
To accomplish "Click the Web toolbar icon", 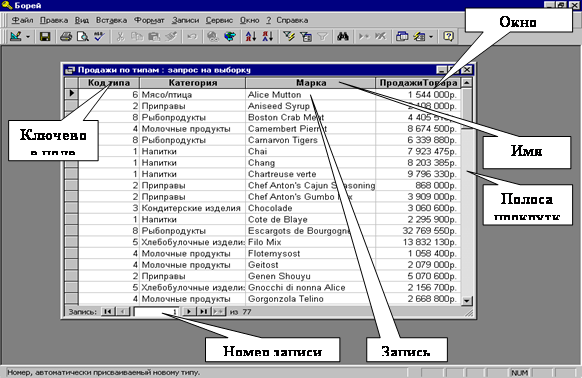I will [230, 36].
